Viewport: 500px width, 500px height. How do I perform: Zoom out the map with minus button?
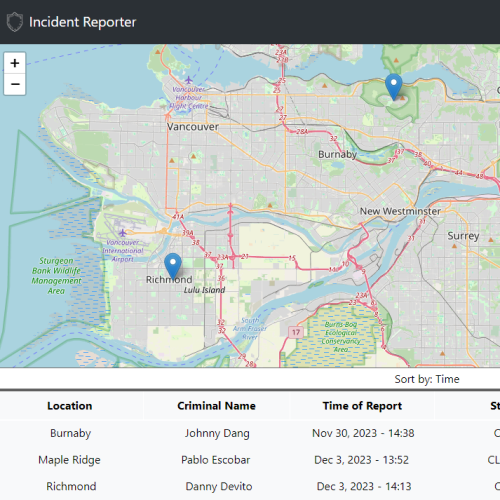[15, 84]
